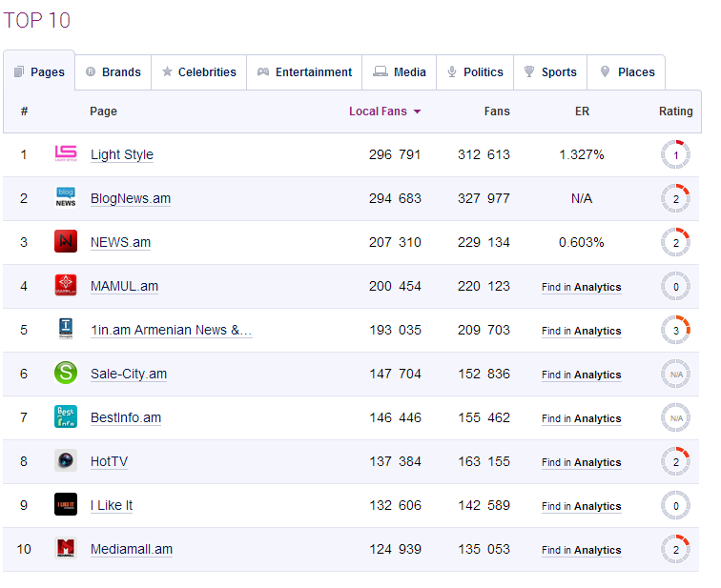Click the BlogNews.am logo icon
This screenshot has width=721, height=588.
[66, 198]
